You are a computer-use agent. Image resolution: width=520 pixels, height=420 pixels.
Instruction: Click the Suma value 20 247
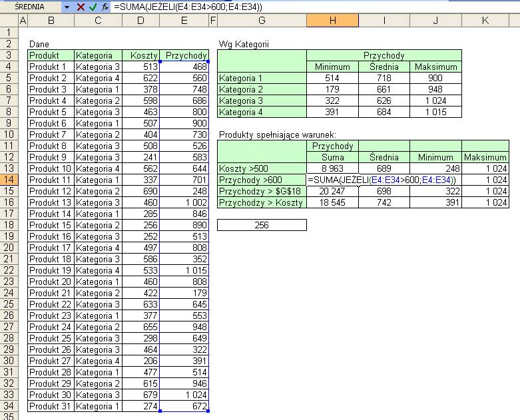333,191
